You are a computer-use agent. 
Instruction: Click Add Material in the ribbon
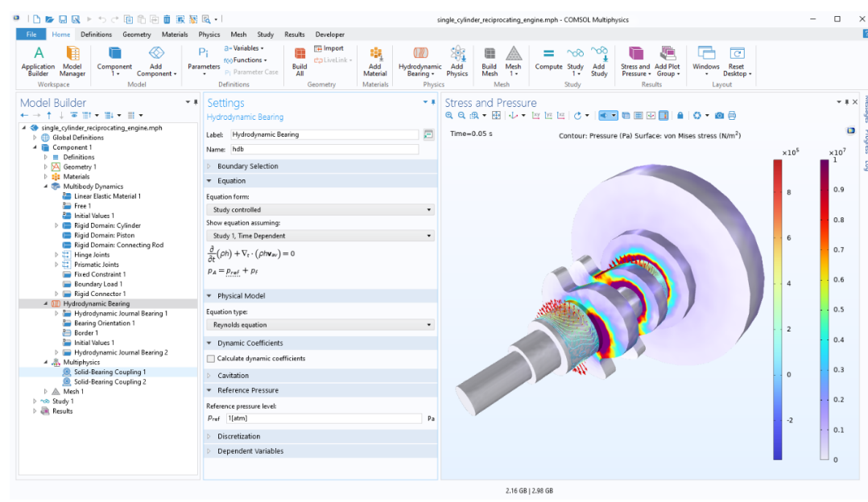tap(374, 61)
